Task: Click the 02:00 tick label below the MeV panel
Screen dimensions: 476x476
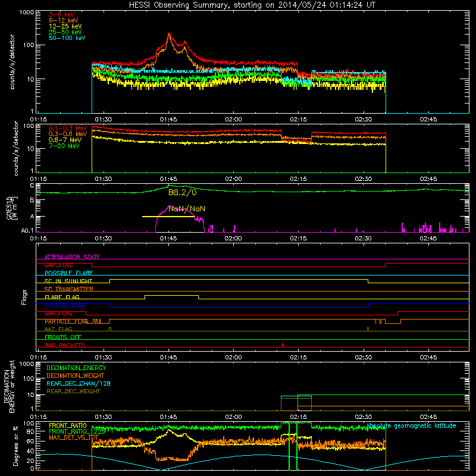Action: (x=233, y=179)
